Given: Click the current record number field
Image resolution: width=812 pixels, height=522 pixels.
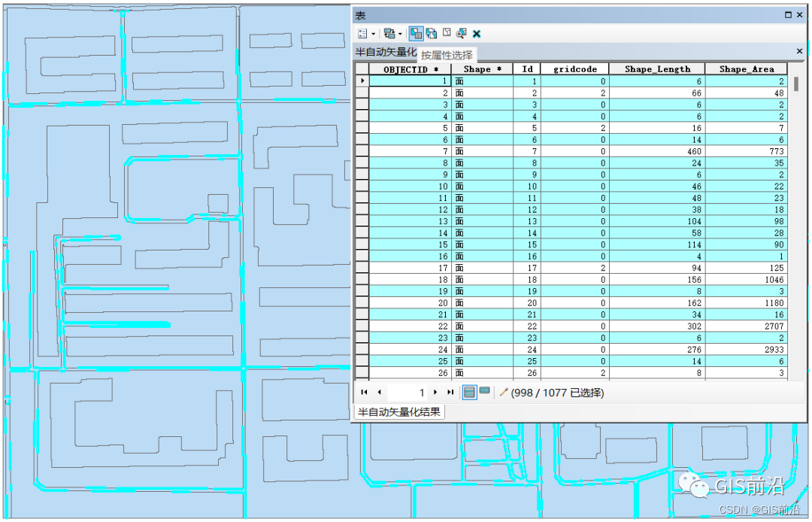Looking at the screenshot, I should [x=408, y=393].
